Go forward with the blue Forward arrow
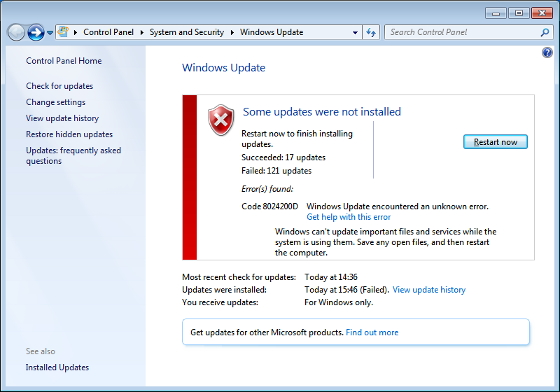This screenshot has width=560, height=392. tap(36, 32)
